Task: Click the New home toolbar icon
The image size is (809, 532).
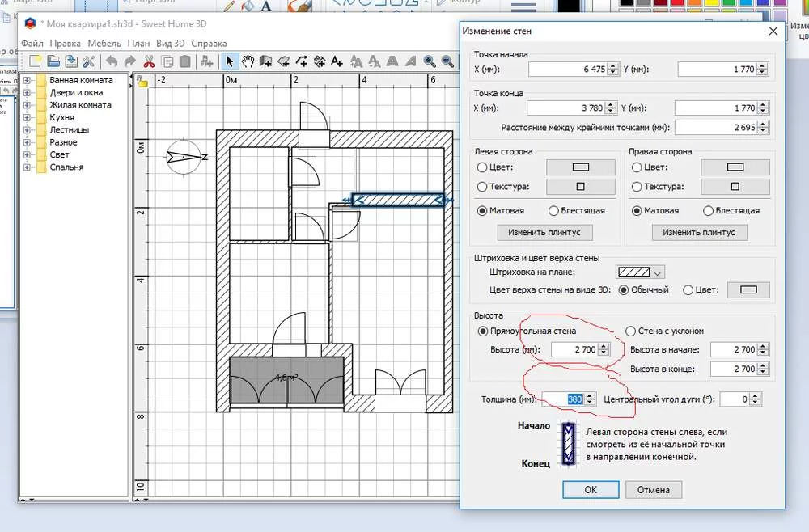Action: pyautogui.click(x=34, y=61)
